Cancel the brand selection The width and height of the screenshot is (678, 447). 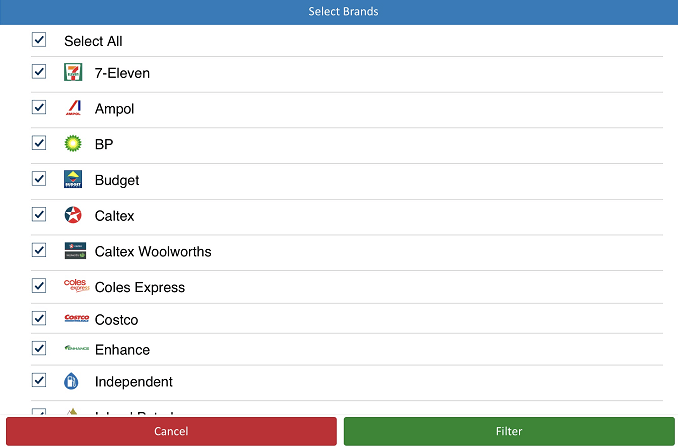(171, 431)
